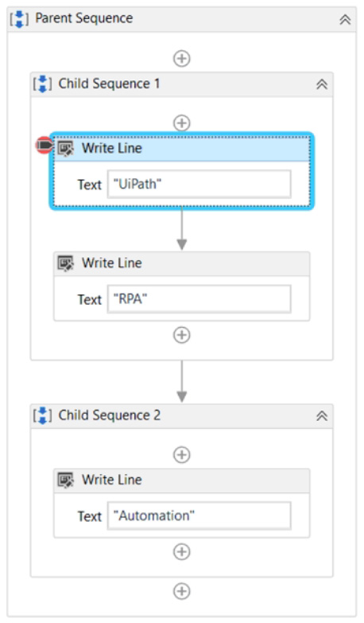The height and width of the screenshot is (623, 364).
Task: Click the Child Sequence 2 icon
Action: [x=42, y=415]
